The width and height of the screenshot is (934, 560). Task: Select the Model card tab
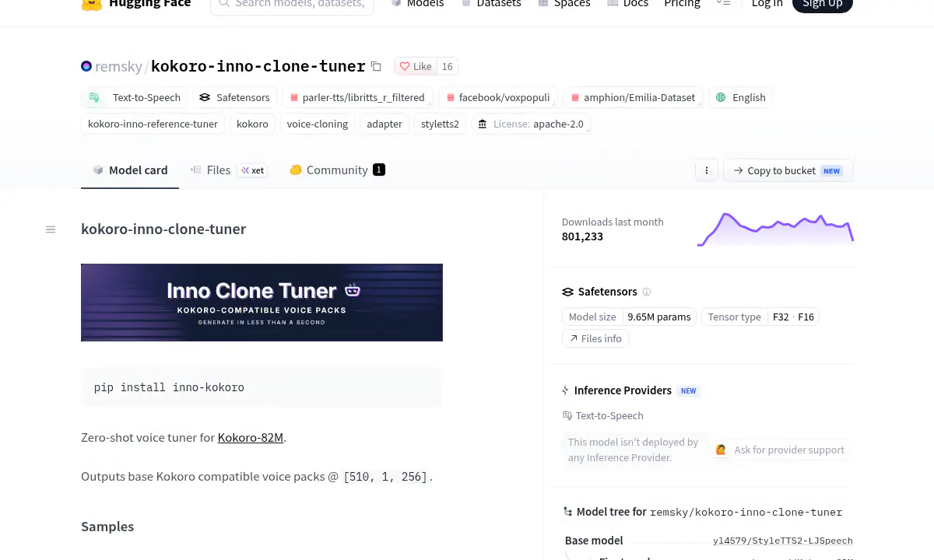130,170
